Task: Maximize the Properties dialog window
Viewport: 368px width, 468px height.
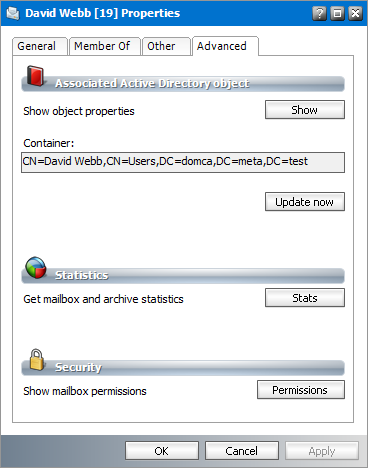Action: pos(337,13)
